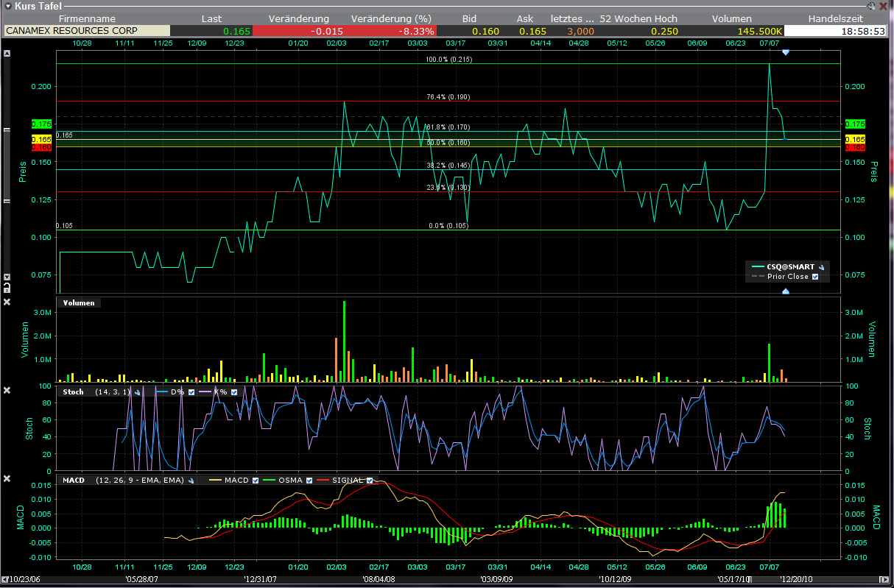Image resolution: width=894 pixels, height=588 pixels.
Task: Click the Veränderung (%) column header
Action: point(391,18)
